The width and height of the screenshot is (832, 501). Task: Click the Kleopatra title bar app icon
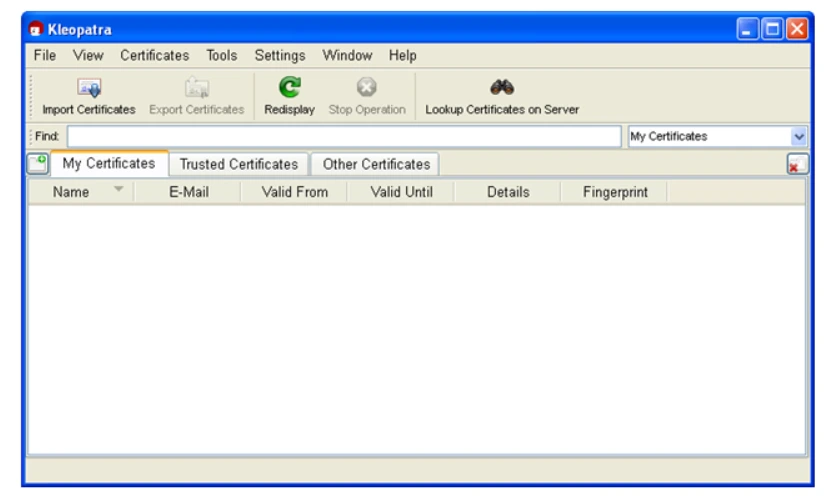point(36,29)
